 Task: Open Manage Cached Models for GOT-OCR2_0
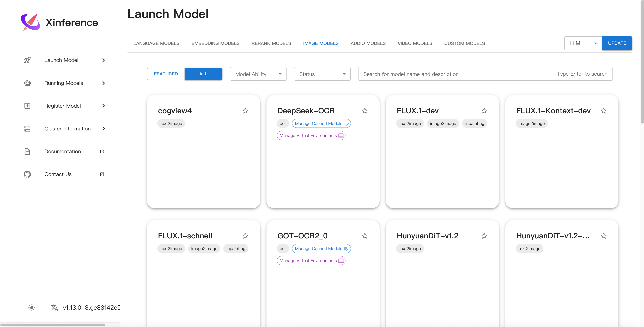click(321, 249)
